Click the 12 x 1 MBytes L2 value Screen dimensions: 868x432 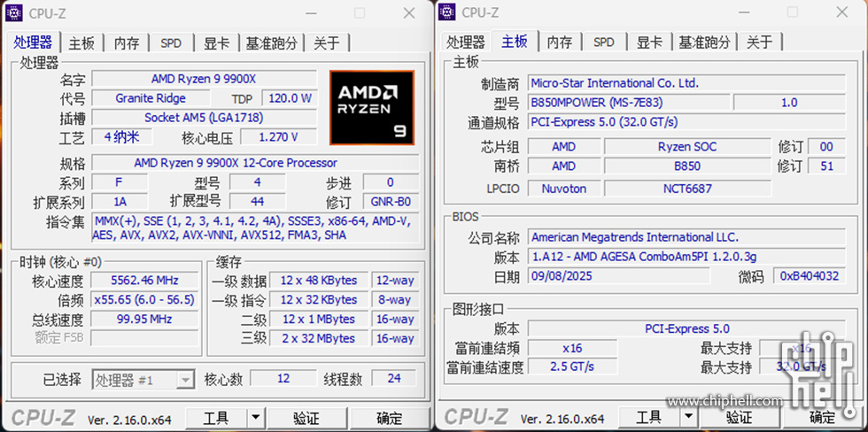(319, 320)
